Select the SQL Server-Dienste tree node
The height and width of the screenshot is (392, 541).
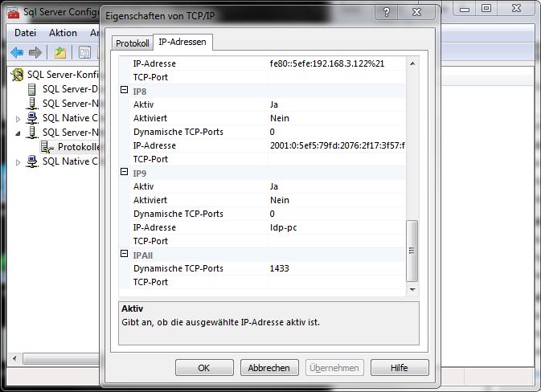[70, 89]
